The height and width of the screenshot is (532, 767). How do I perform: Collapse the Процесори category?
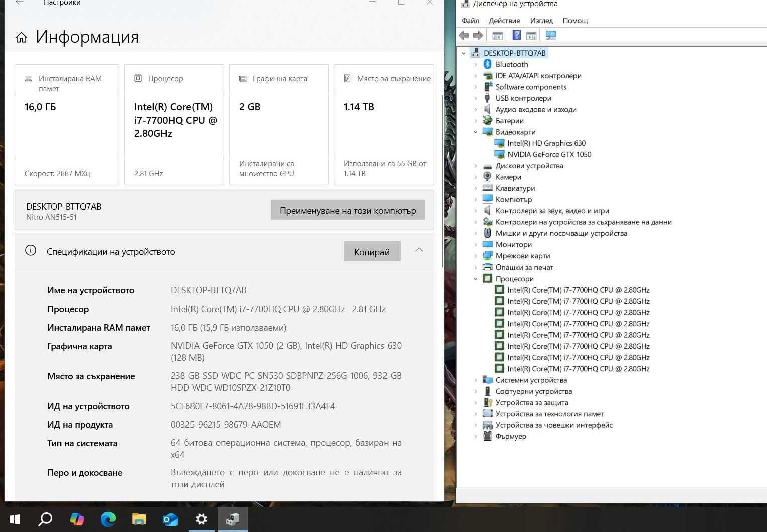tap(476, 279)
